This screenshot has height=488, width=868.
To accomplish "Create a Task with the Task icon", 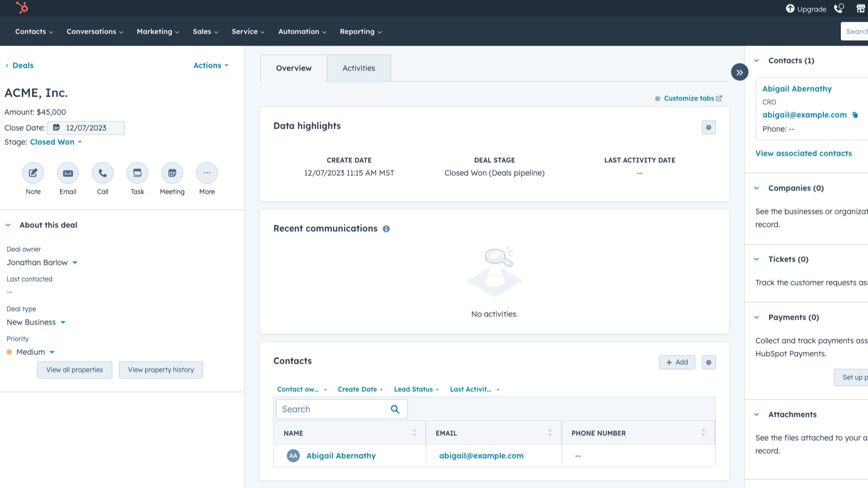I will (137, 173).
